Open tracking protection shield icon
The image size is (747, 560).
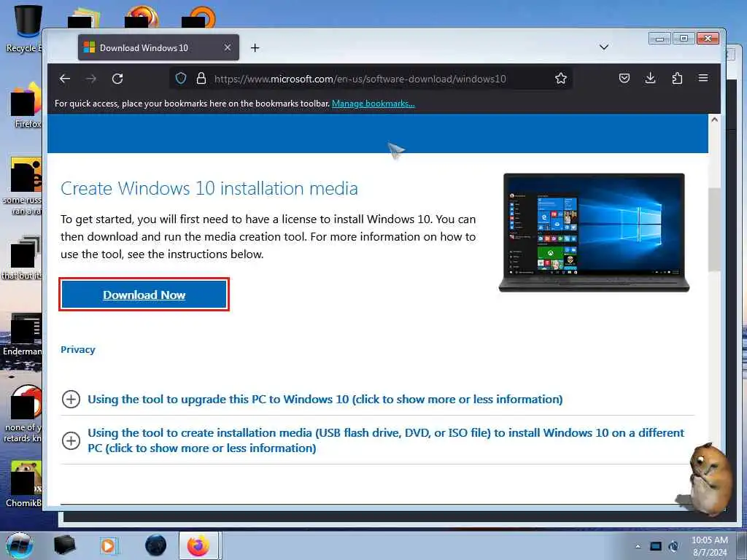pos(181,78)
